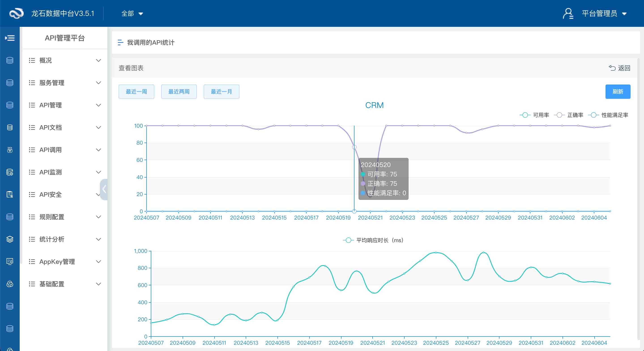
Task: Collapse the side menu with the left-arrow handle
Action: (x=104, y=189)
